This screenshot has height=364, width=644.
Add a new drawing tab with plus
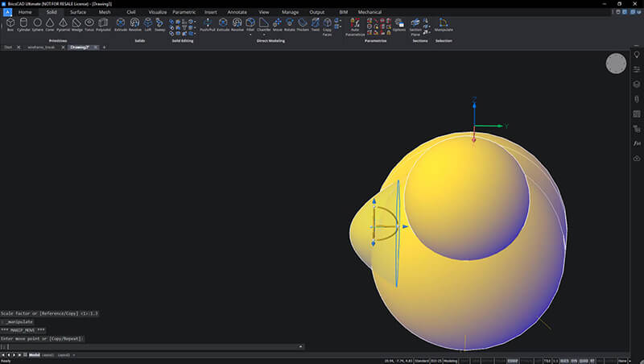tap(104, 48)
